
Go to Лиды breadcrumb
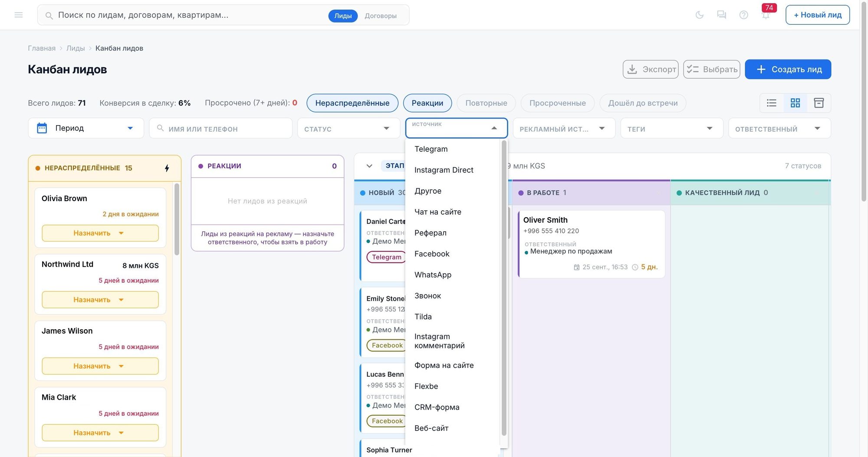76,48
